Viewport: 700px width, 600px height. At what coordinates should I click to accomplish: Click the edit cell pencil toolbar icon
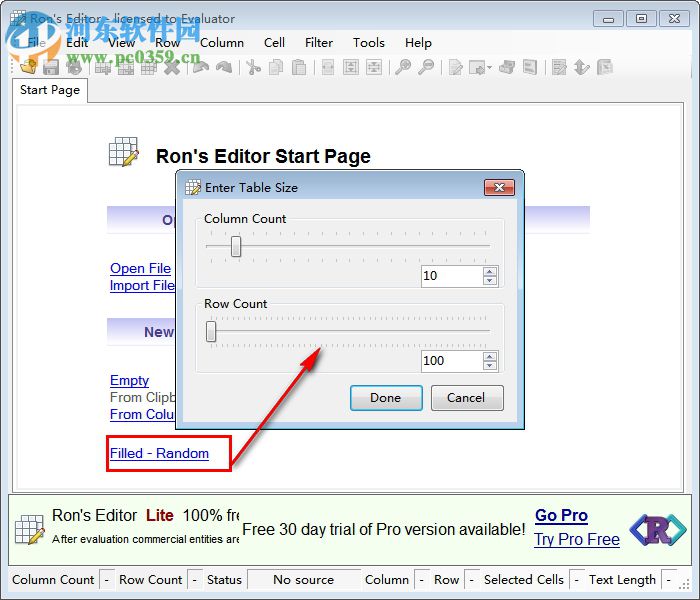(x=455, y=67)
